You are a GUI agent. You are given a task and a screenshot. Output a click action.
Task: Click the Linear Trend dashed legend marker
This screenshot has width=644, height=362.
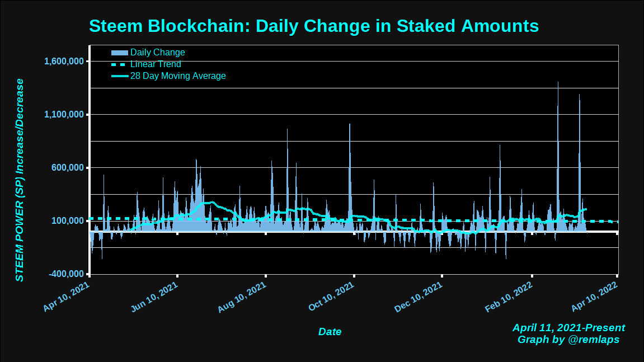point(120,64)
